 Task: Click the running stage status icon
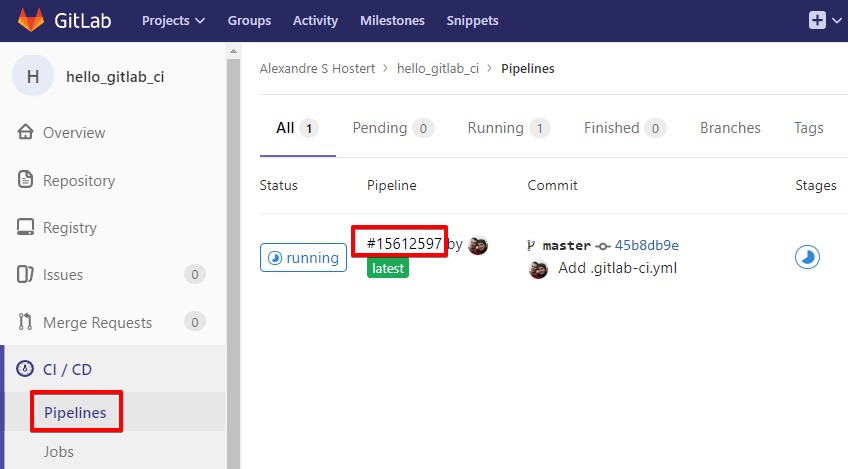(x=807, y=258)
